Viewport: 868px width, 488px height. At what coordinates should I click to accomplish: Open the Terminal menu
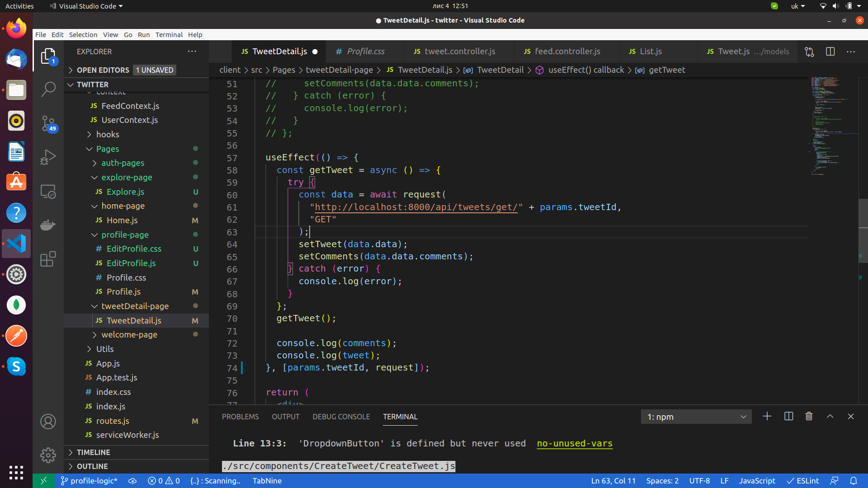(169, 35)
